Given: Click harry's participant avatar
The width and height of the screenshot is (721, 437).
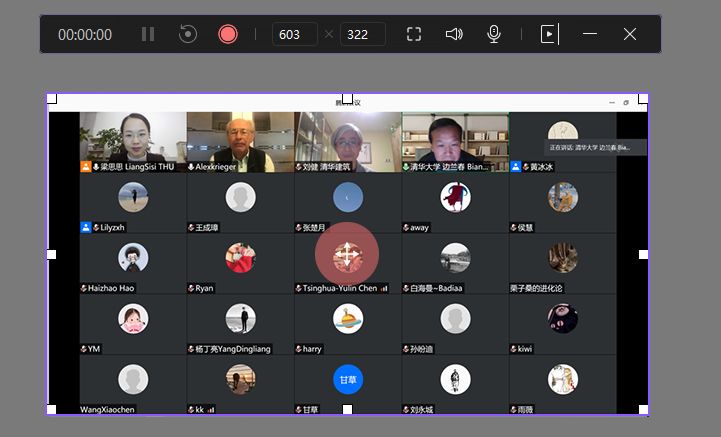Looking at the screenshot, I should pos(347,319).
